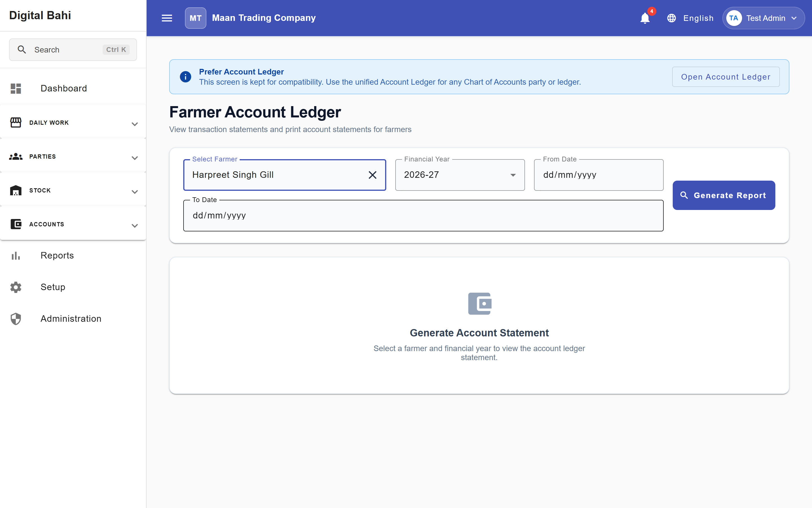Click the Reports bar chart icon
The image size is (812, 508).
click(16, 256)
